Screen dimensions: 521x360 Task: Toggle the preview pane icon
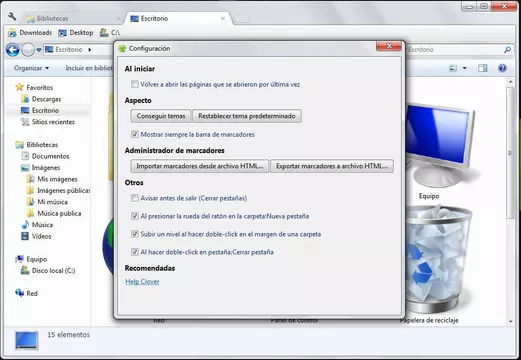(x=482, y=68)
